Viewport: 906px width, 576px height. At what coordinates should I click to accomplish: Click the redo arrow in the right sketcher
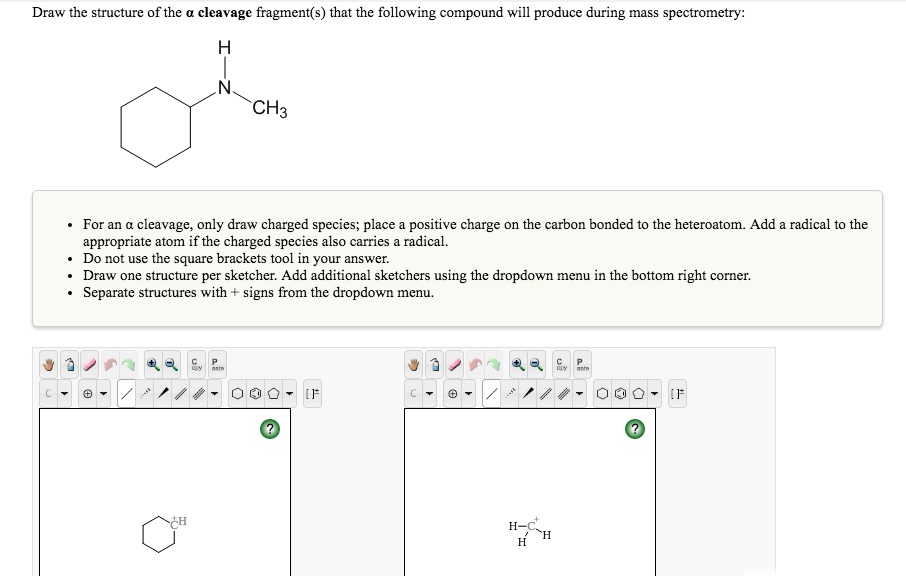point(495,364)
